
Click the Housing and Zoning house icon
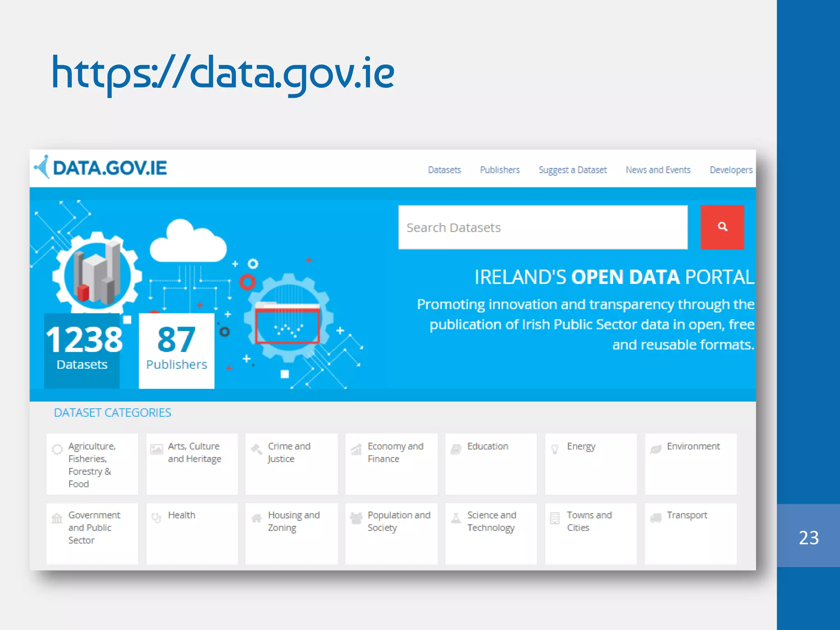[x=256, y=518]
